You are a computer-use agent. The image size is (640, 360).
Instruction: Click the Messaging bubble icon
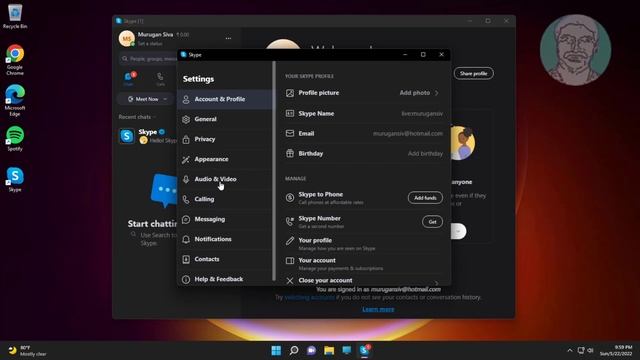(x=186, y=219)
